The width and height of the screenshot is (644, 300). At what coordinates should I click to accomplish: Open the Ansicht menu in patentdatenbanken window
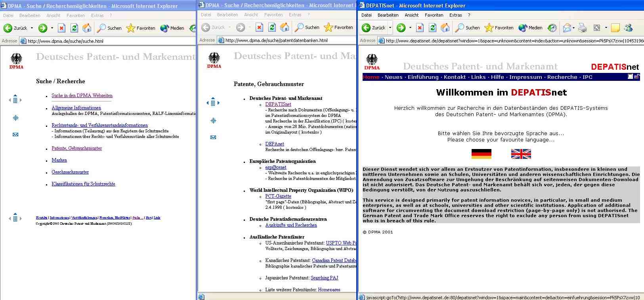[251, 15]
